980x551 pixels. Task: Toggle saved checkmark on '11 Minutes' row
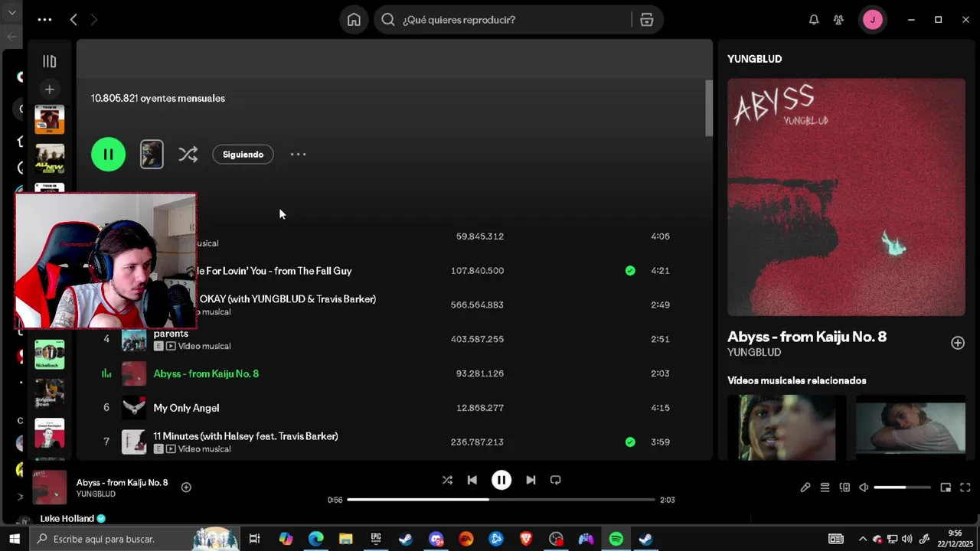(629, 442)
